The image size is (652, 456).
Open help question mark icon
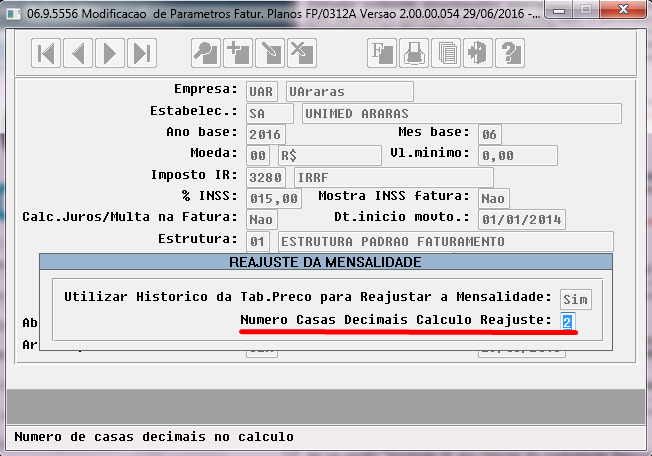point(510,53)
